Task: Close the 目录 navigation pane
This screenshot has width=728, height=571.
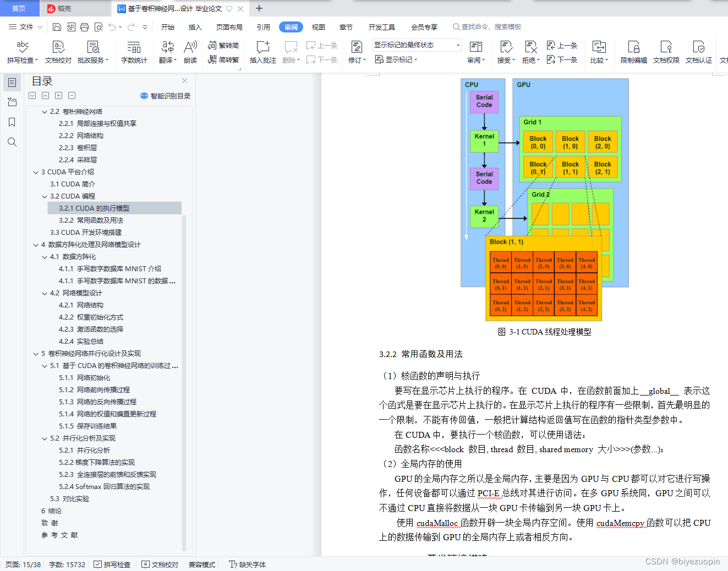Action: coord(184,81)
